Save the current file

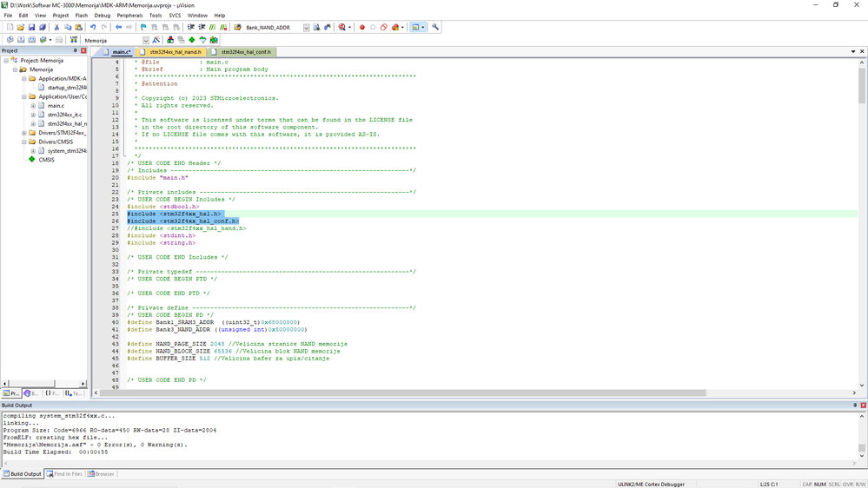pos(31,27)
